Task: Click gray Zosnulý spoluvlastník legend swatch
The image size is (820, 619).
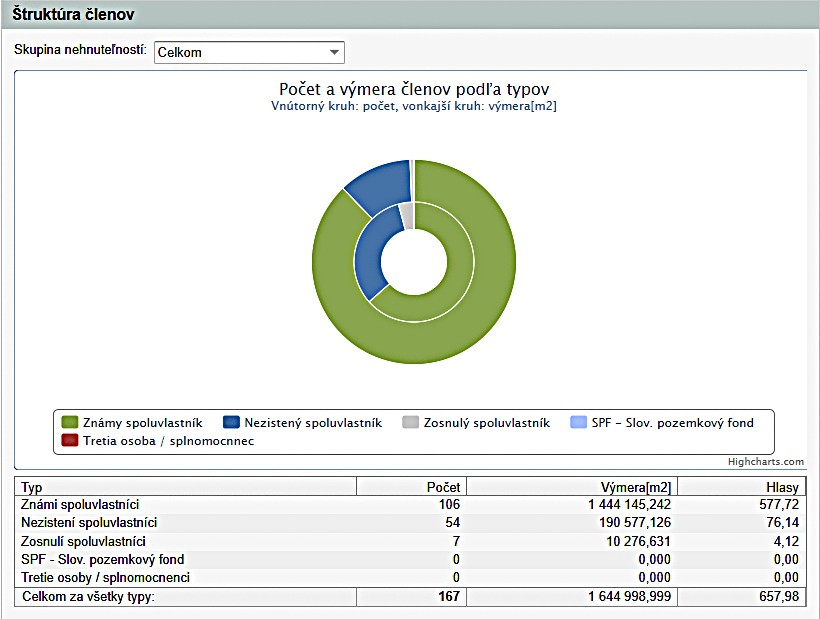Action: [410, 423]
